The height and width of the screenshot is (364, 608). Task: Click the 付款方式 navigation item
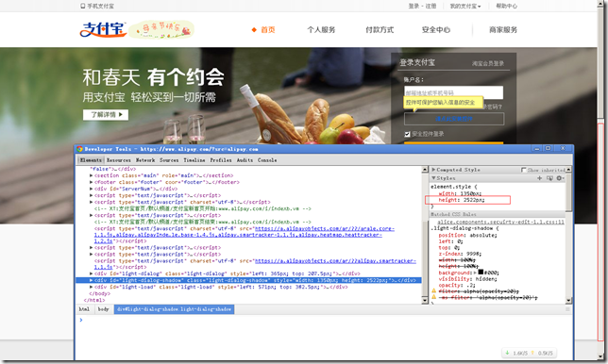380,30
